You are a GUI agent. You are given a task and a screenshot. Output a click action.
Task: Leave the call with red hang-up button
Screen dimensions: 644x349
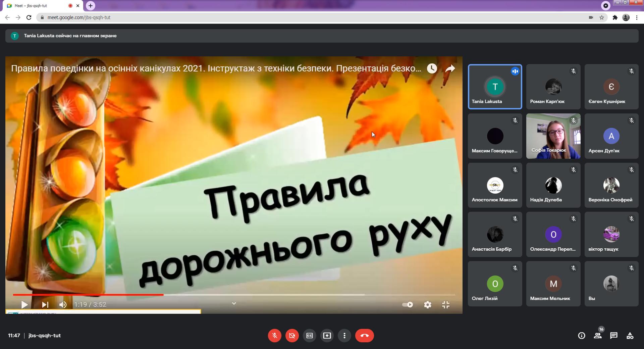364,336
